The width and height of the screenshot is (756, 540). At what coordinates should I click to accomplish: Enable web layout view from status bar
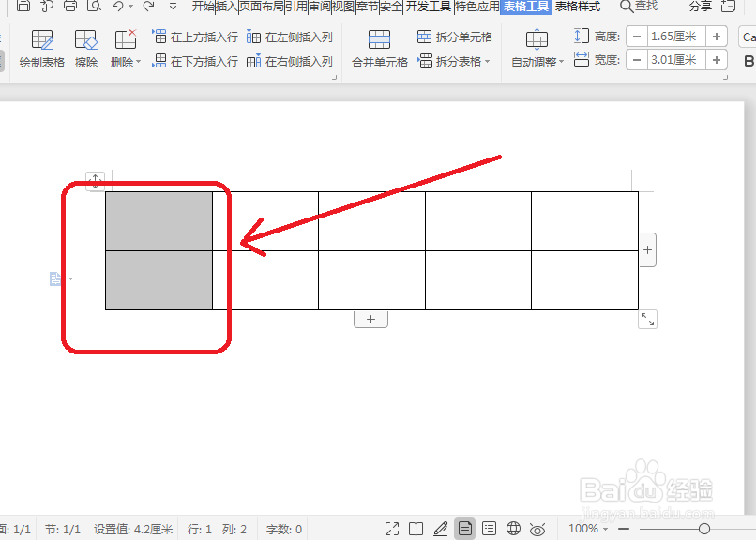[x=513, y=528]
